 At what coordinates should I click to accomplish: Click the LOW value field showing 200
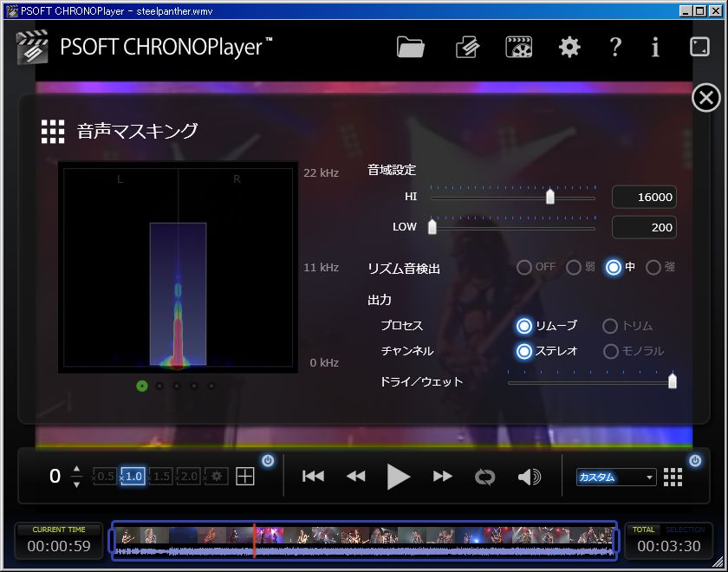[644, 227]
